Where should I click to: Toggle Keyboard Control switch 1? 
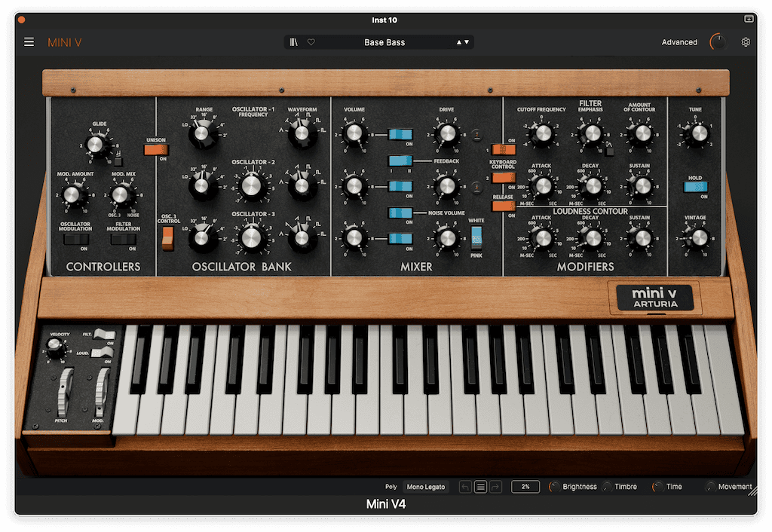(x=504, y=150)
